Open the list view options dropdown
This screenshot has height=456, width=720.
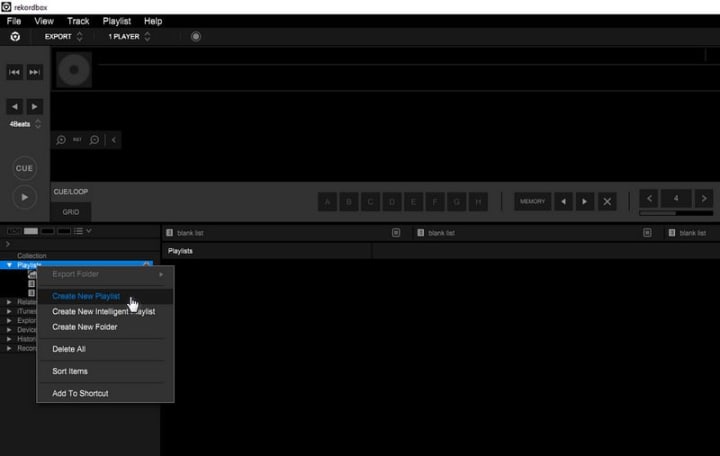pos(83,231)
